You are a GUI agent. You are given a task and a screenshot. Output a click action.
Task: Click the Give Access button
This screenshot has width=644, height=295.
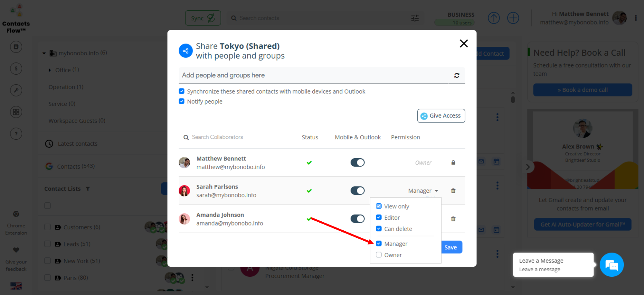[441, 116]
